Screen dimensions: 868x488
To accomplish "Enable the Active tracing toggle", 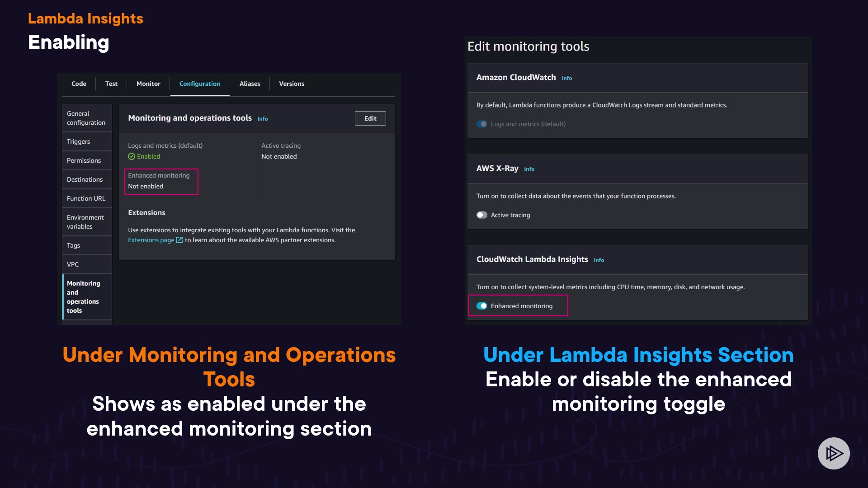I will tap(482, 215).
